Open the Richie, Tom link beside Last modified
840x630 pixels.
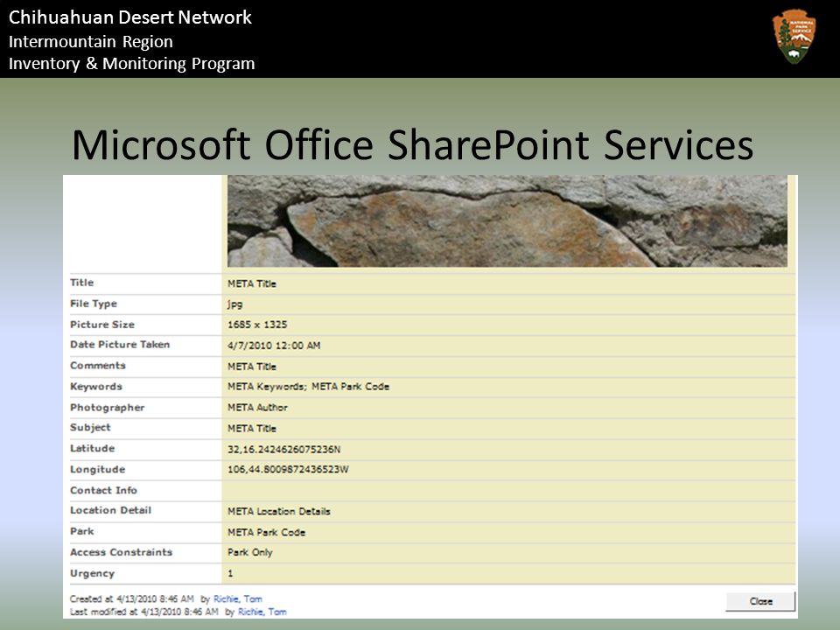(262, 612)
